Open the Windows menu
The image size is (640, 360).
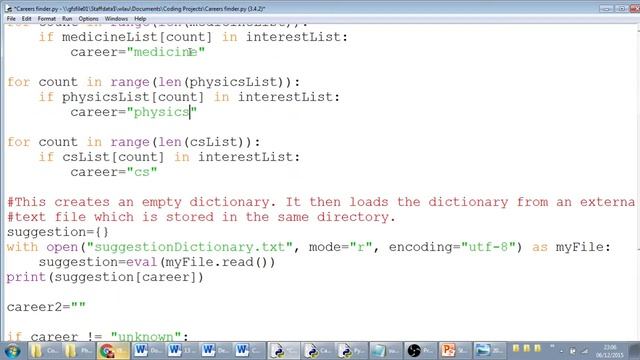pyautogui.click(x=116, y=19)
